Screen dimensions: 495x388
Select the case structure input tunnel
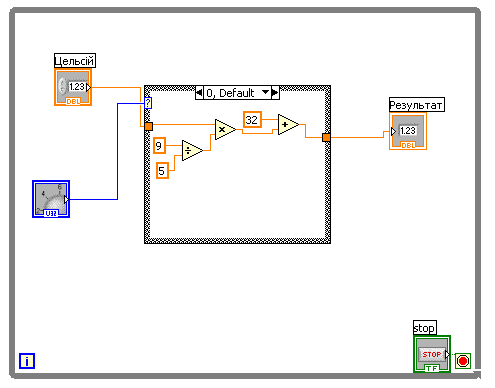pyautogui.click(x=149, y=127)
